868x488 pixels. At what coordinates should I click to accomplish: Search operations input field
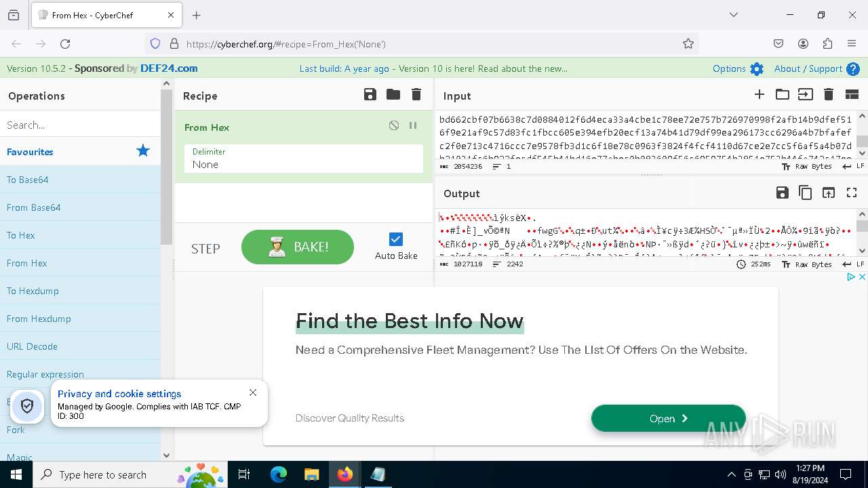click(80, 125)
